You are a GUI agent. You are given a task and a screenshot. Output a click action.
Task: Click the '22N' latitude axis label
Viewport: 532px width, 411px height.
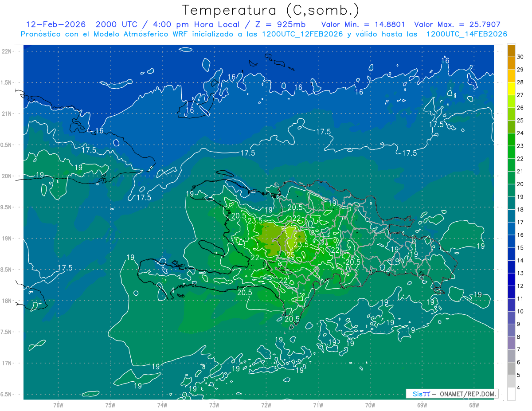point(7,51)
